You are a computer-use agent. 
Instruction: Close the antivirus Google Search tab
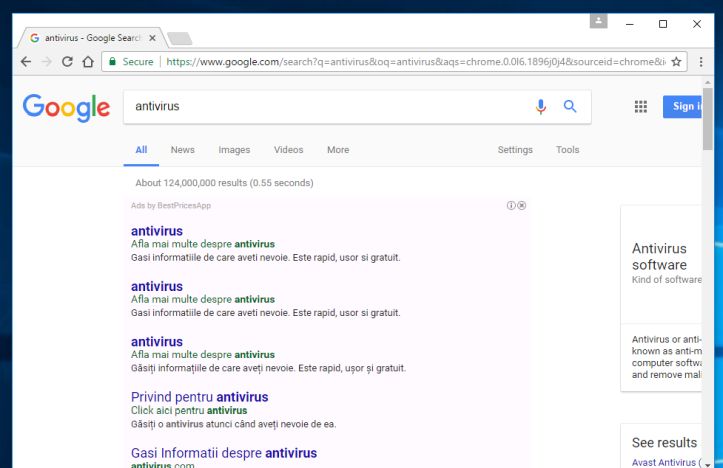(152, 38)
